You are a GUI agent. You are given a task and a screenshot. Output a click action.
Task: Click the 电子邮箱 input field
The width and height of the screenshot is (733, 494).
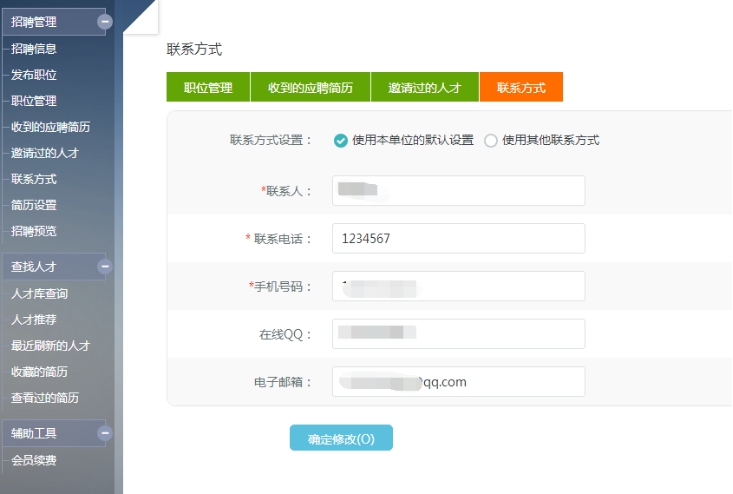pos(458,382)
